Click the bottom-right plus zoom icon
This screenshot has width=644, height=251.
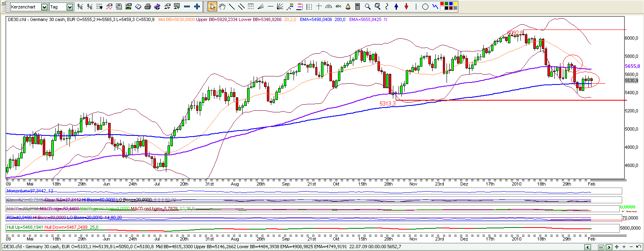(624, 247)
